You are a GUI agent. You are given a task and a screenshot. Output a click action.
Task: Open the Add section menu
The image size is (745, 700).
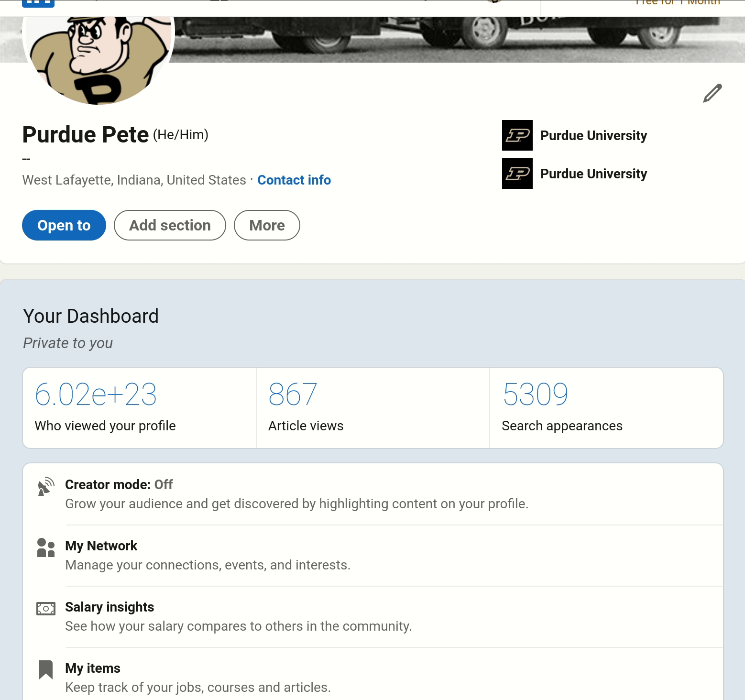tap(170, 225)
